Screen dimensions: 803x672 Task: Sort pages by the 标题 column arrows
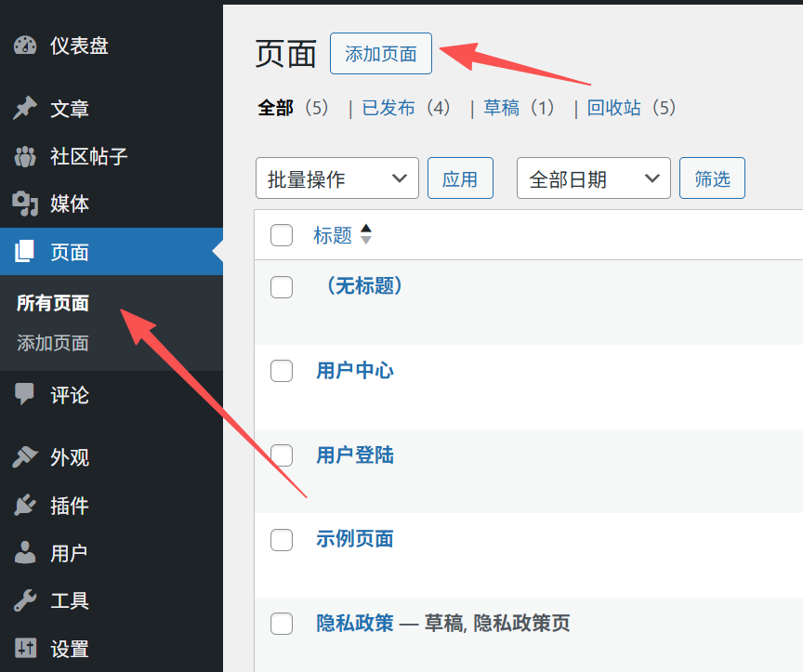click(366, 234)
